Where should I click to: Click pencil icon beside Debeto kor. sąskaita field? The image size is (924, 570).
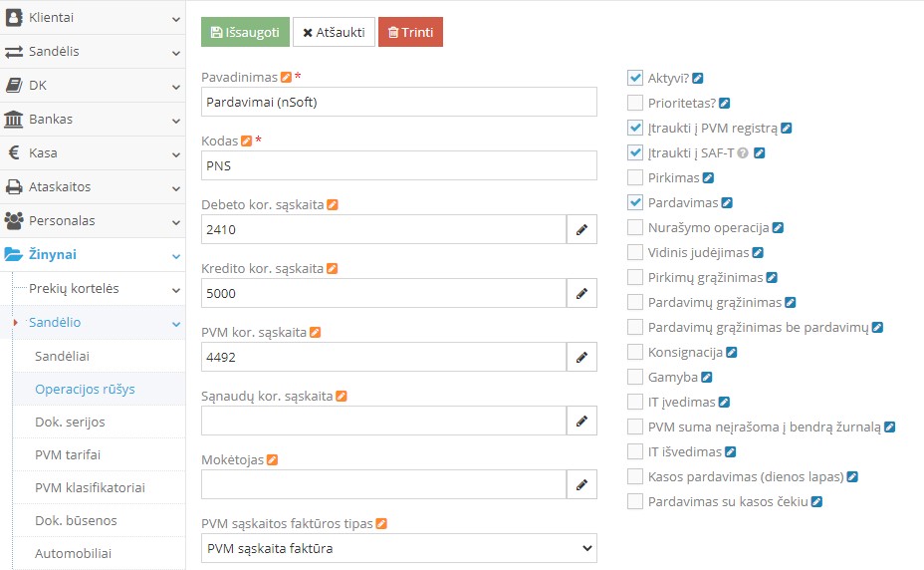(x=581, y=230)
